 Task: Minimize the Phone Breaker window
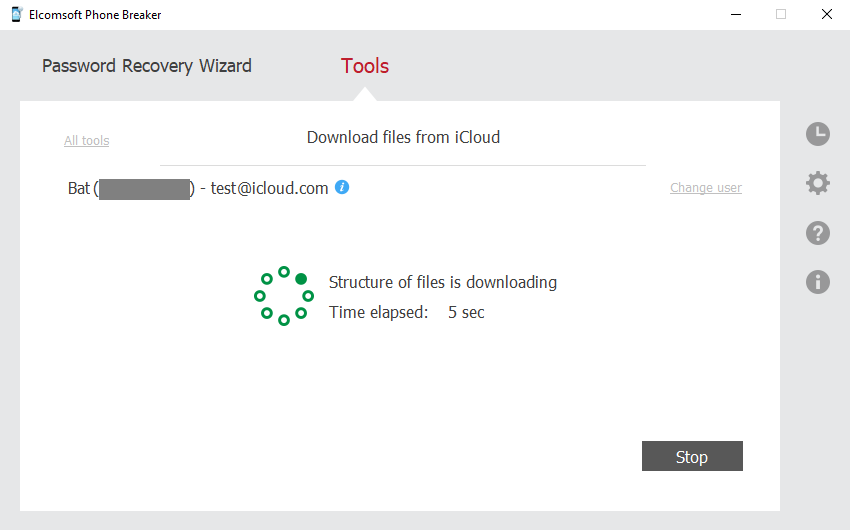735,15
